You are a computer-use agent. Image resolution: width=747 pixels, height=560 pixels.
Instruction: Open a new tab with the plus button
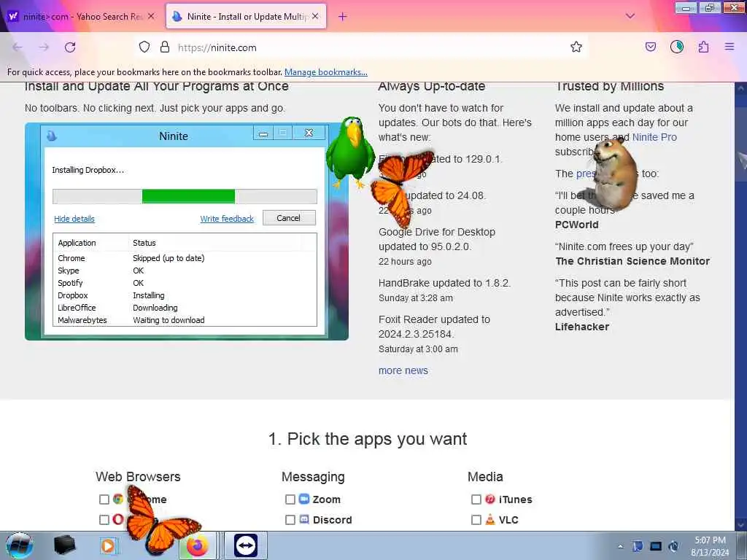click(x=342, y=17)
